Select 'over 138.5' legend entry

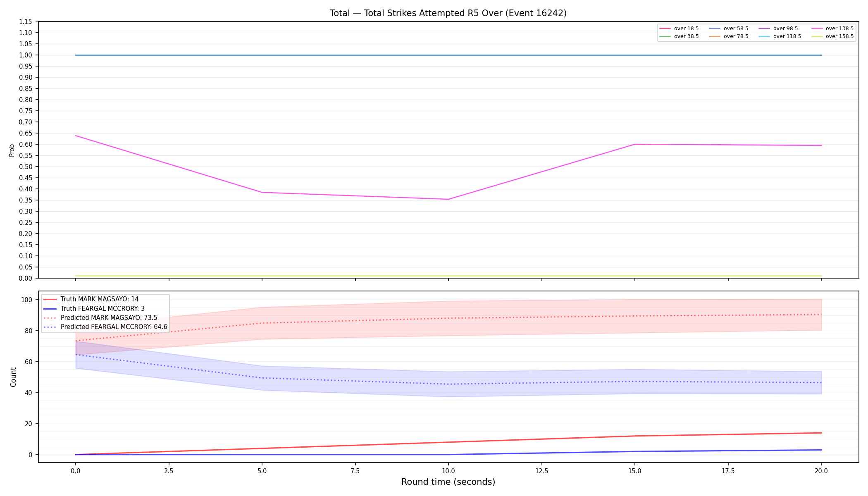[832, 29]
